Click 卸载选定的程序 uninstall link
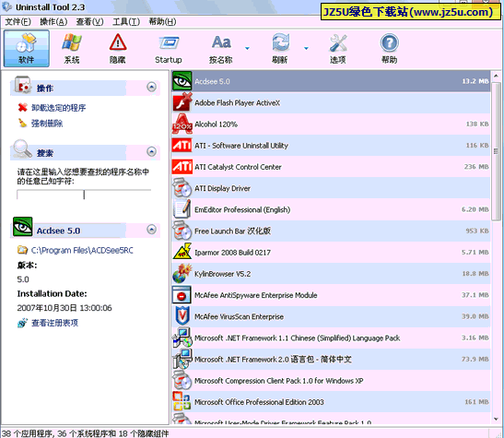Image resolution: width=504 pixels, height=438 pixels. coord(58,108)
